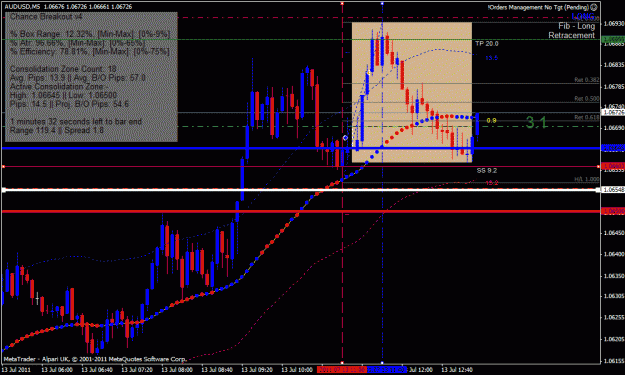Click the current price tag 1.06726
Viewport: 625px width, 375px height.
click(612, 112)
